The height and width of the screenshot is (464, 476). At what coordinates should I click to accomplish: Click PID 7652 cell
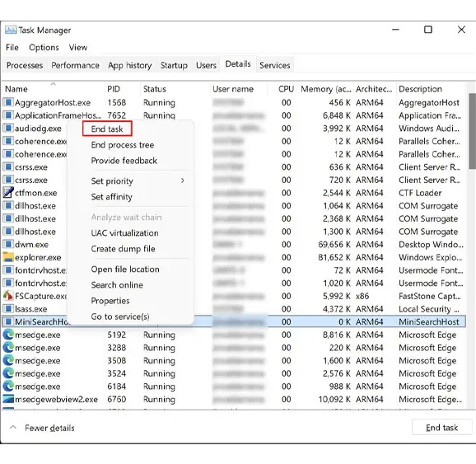coord(117,115)
